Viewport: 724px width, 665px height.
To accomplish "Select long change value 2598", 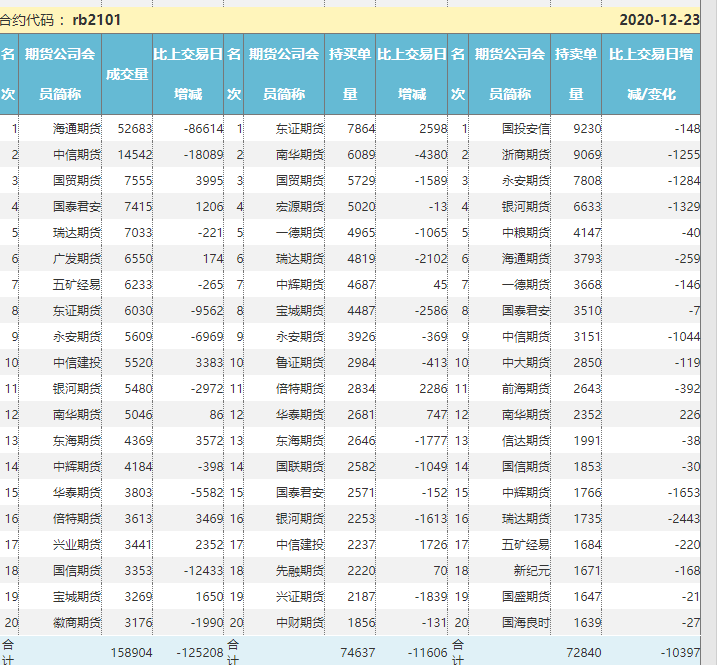I will 433,128.
